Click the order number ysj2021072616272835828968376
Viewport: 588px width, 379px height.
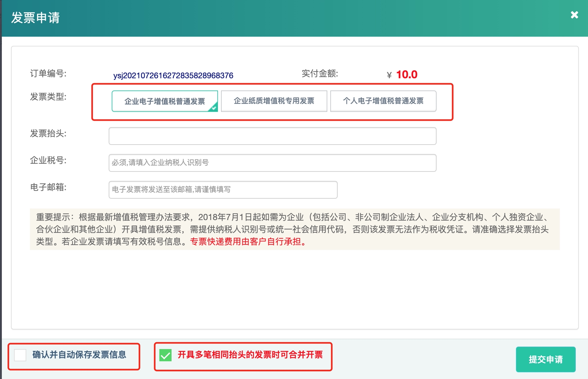tap(173, 75)
